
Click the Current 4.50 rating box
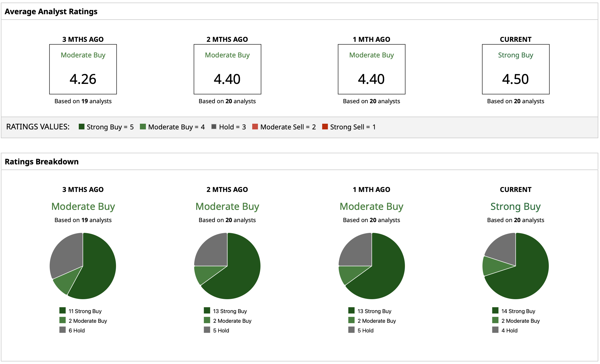pos(516,69)
